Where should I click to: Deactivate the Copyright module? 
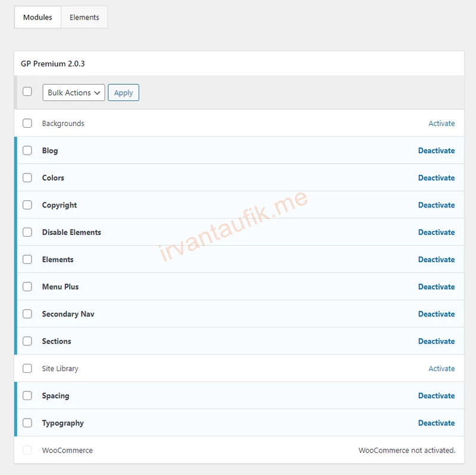point(436,205)
